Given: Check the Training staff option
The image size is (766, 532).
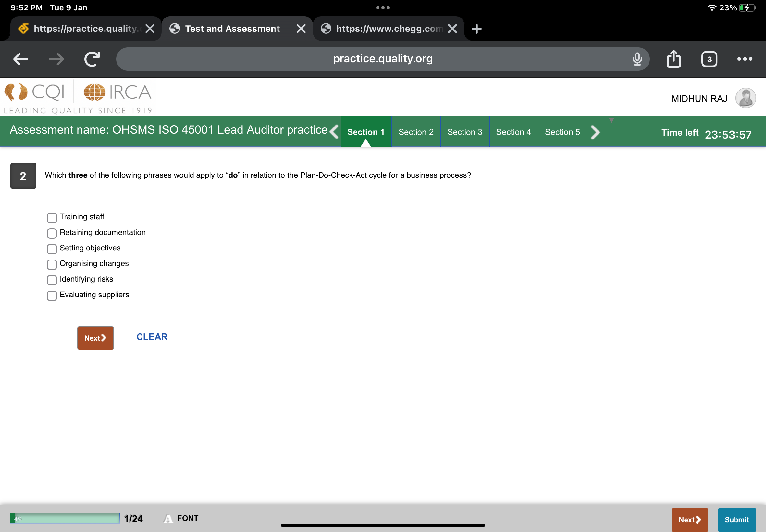Looking at the screenshot, I should 52,218.
